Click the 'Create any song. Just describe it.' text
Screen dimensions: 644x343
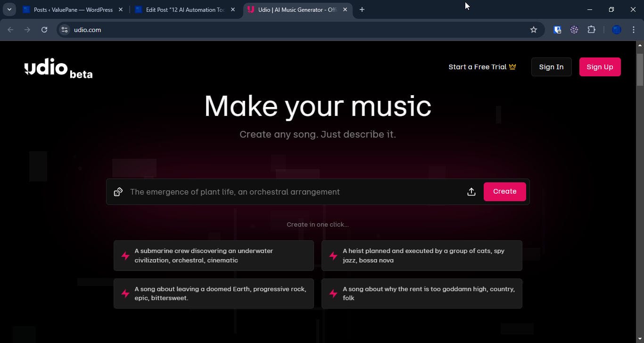pos(318,134)
